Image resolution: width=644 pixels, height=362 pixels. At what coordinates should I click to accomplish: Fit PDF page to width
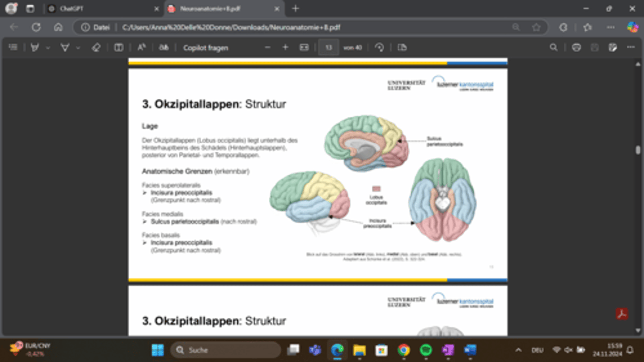(304, 47)
